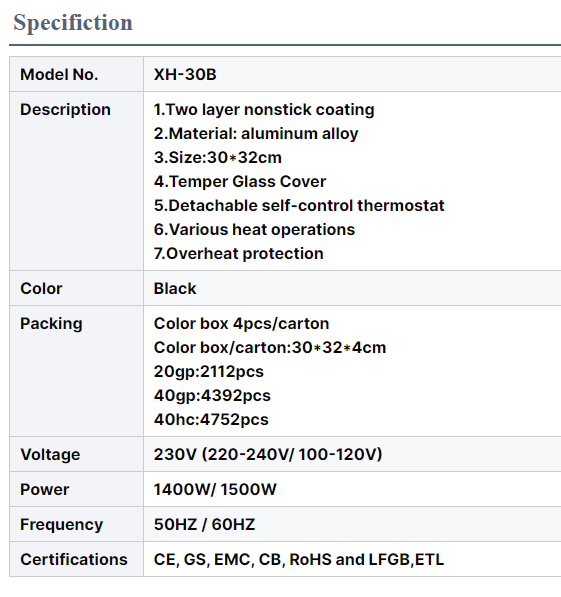Select the Model No. label cell
This screenshot has width=561, height=597.
click(x=77, y=74)
